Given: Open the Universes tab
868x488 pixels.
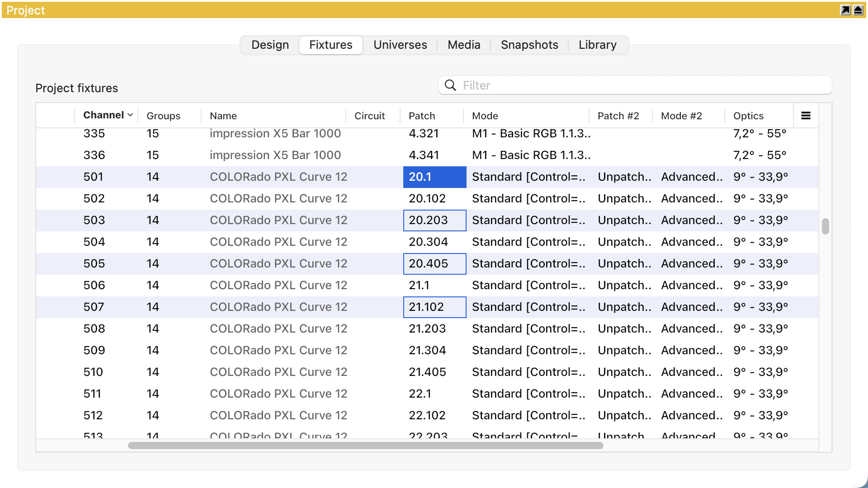Looking at the screenshot, I should [x=400, y=45].
